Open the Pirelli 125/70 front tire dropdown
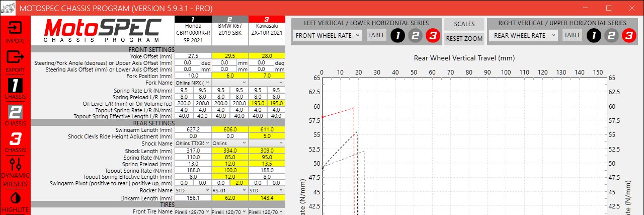This screenshot has height=215, width=644. pos(193,212)
